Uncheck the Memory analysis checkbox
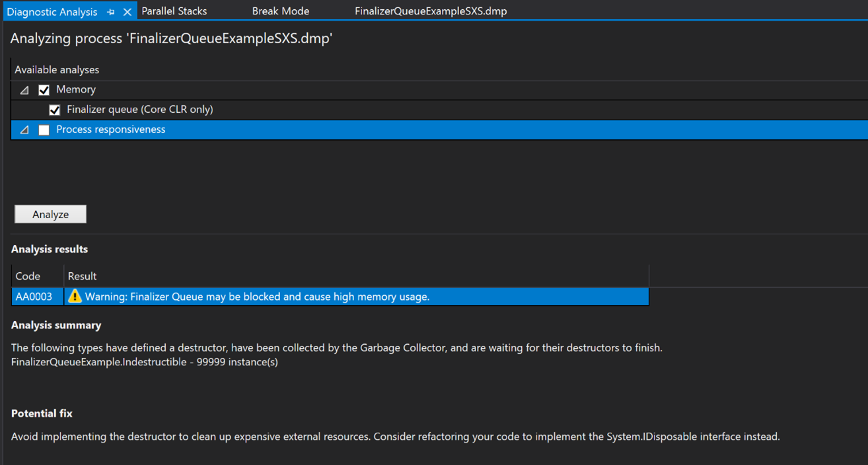Screen dimensions: 868x465 point(44,89)
